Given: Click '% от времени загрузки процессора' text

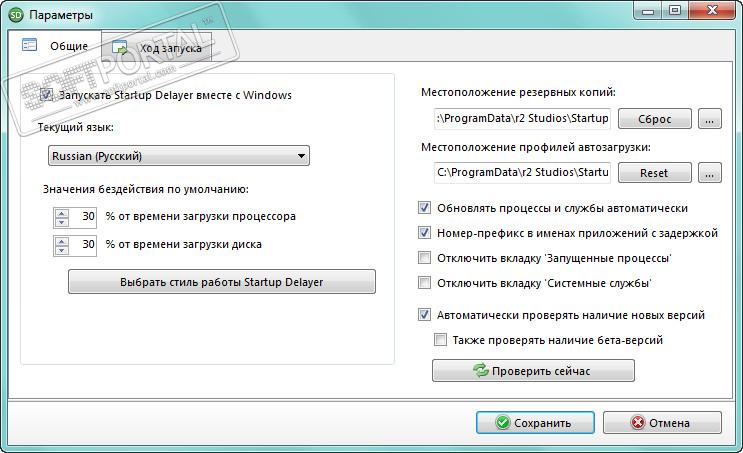Looking at the screenshot, I should pos(200,217).
